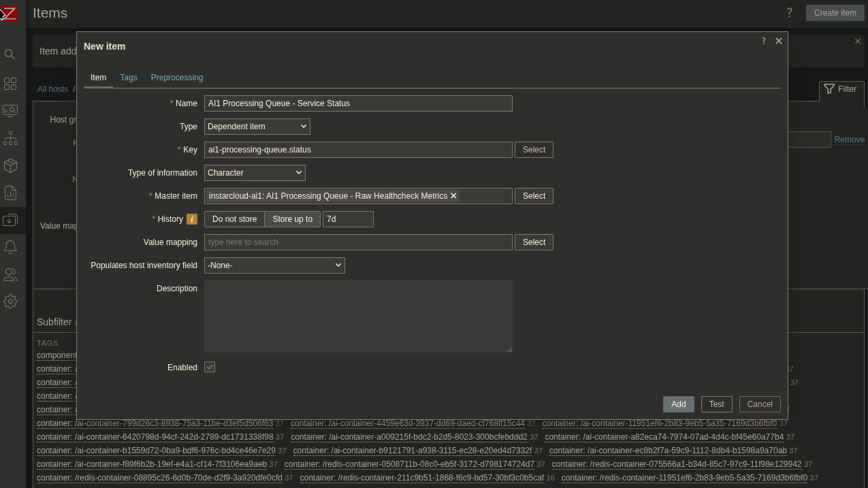Screen dimensions: 868x488
Task: Filter by tag redis-container-0508711b-08c0-eb5f-3172-d798174724d7
Action: pos(409,464)
